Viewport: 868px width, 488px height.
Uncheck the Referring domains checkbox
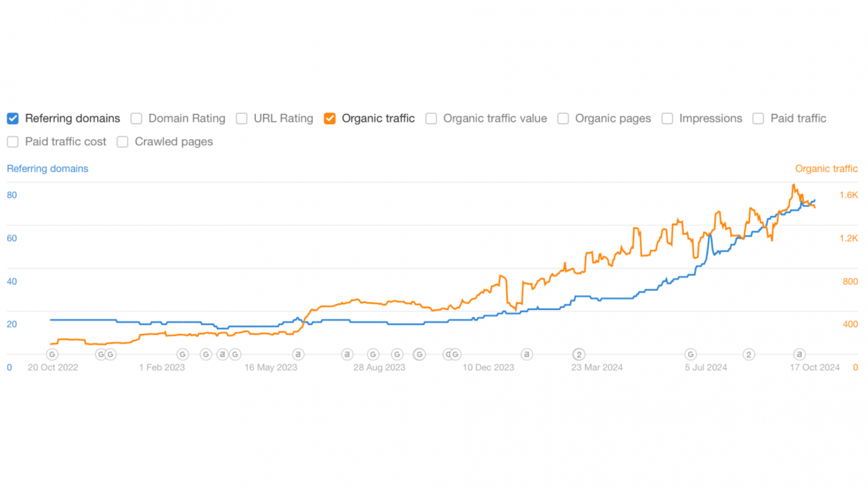(13, 118)
